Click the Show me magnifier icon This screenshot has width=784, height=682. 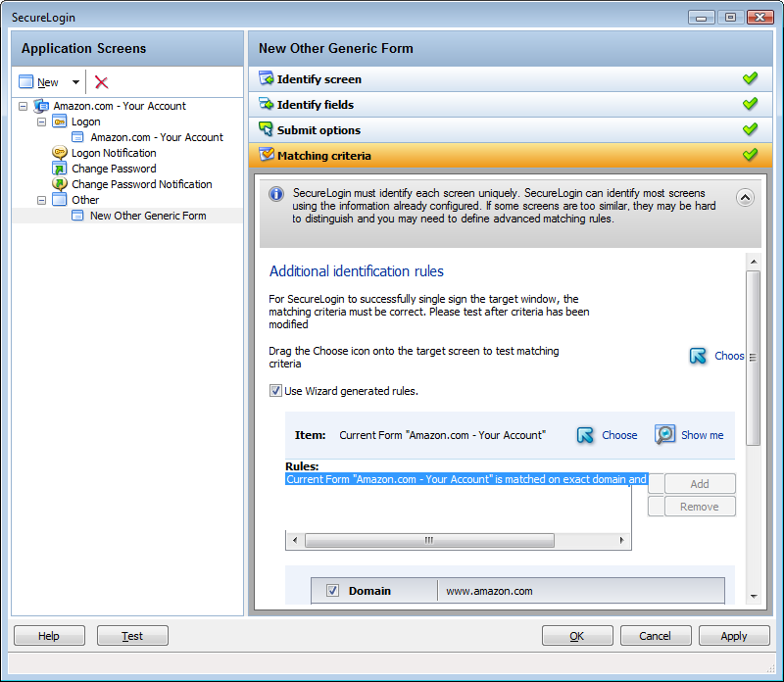[665, 434]
